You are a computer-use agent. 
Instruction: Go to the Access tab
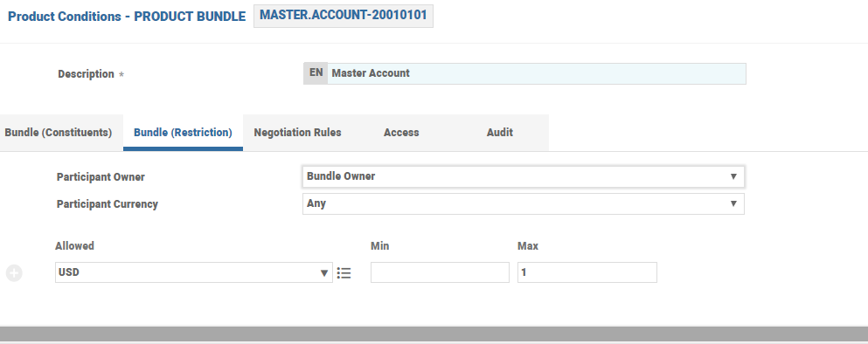pos(401,133)
